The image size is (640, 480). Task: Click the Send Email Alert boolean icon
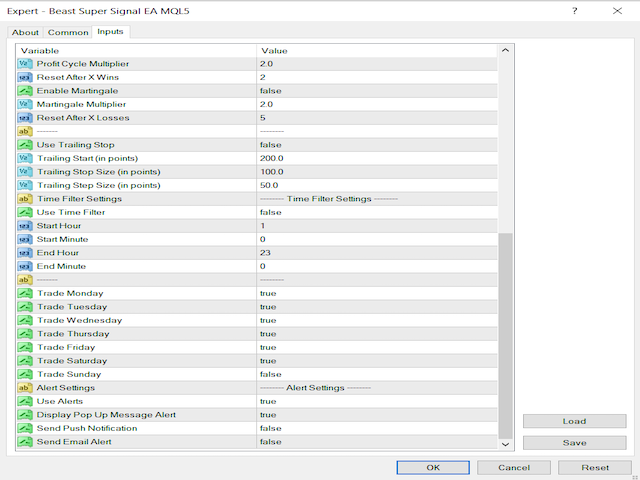[x=25, y=441]
